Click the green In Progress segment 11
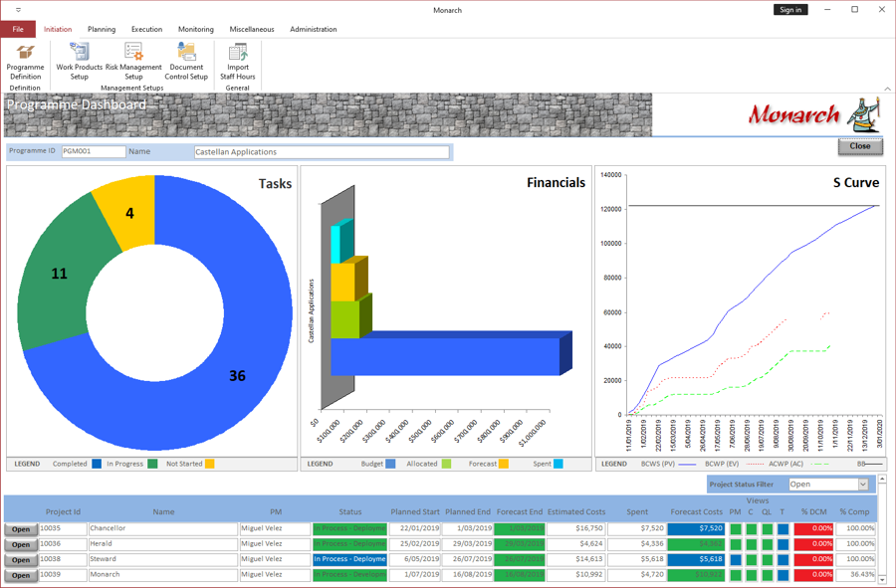This screenshot has height=588, width=896. click(59, 273)
